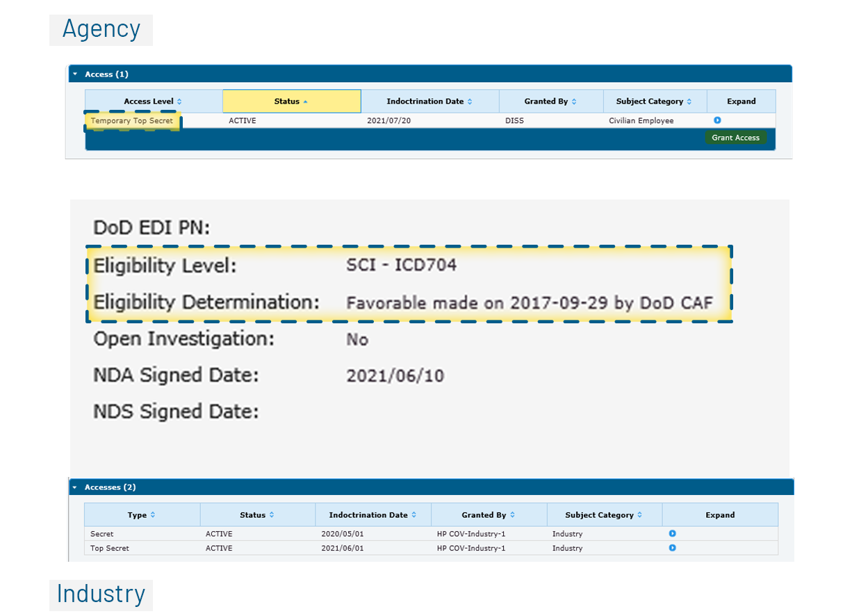Screen dimensions: 868x616
Task: Sort Accesses table by Subject Category
Action: pos(604,515)
